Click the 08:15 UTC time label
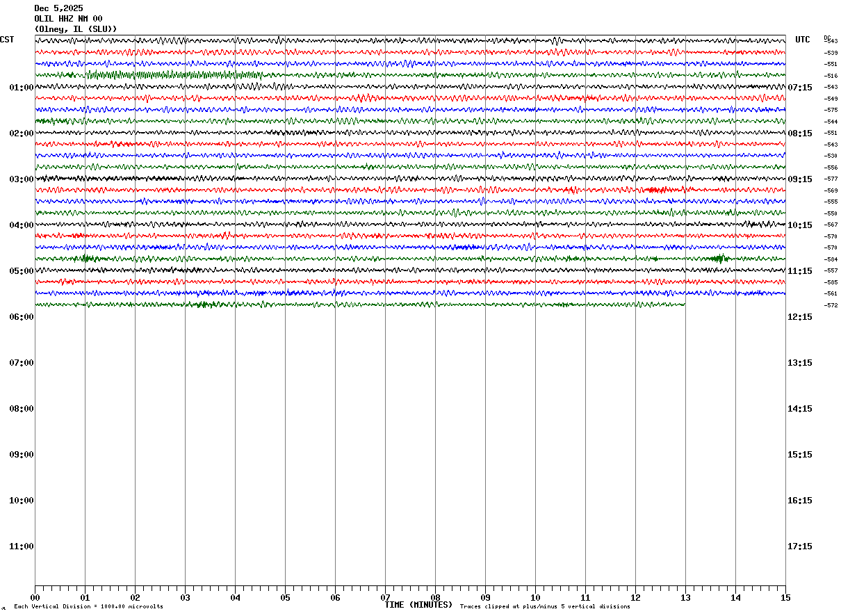 click(x=801, y=133)
